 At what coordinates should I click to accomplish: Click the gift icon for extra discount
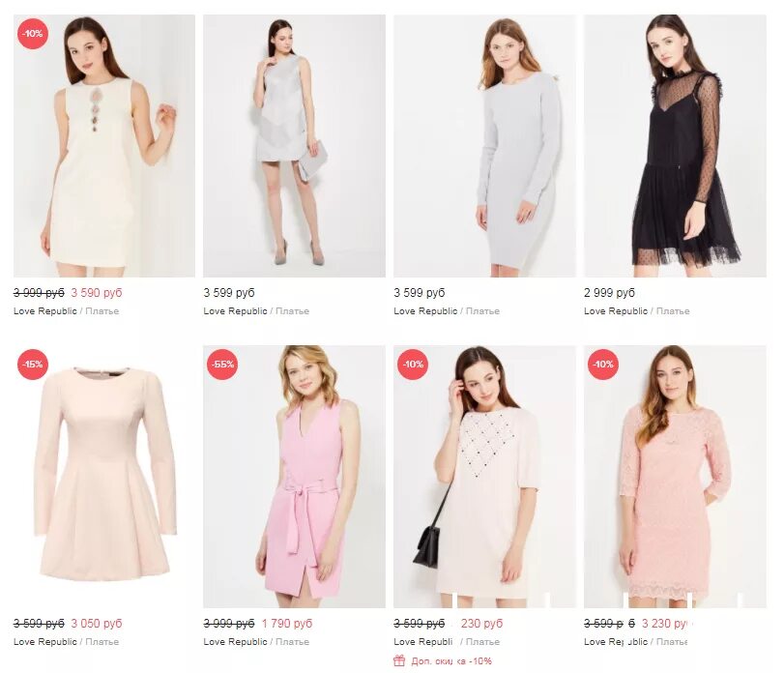coord(399,661)
